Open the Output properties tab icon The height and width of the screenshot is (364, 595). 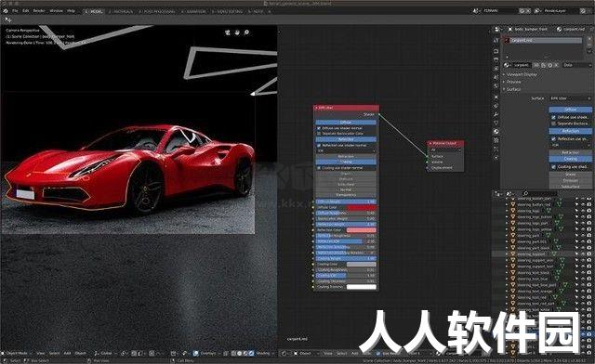click(496, 59)
